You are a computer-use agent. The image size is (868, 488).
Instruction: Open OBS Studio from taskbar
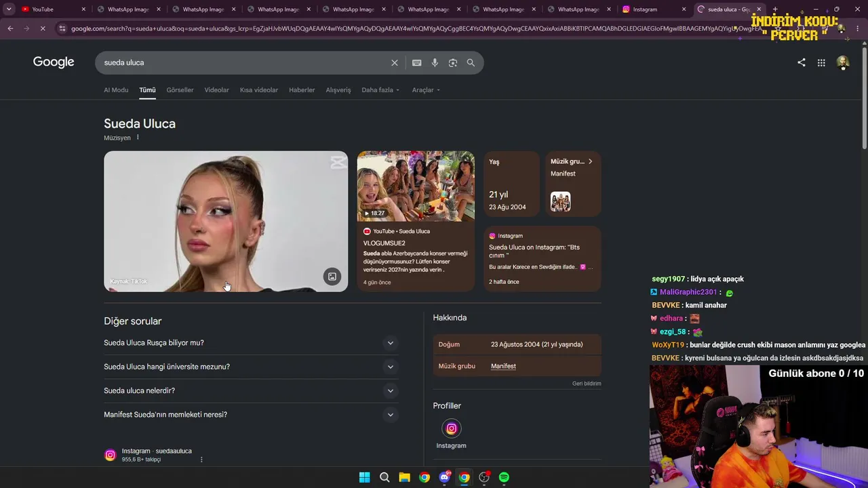click(x=484, y=477)
